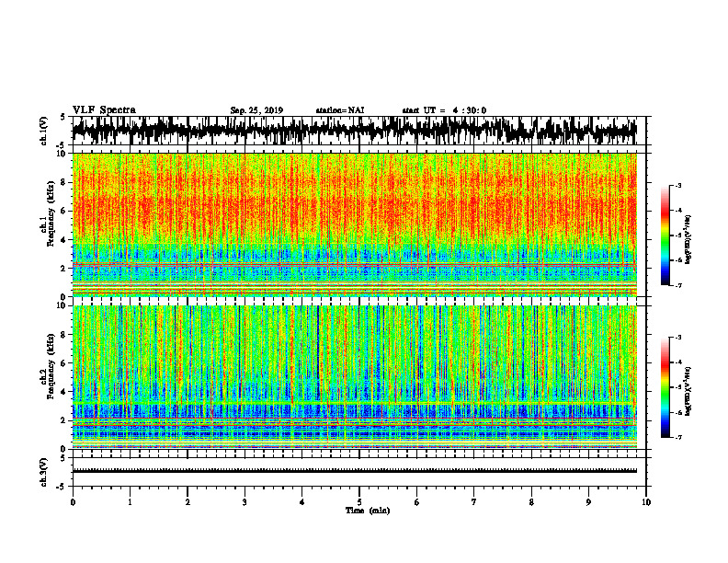Click the ch.2 frequency axis "6" tick label
Viewport: 728px width, 563px height.
(x=64, y=363)
